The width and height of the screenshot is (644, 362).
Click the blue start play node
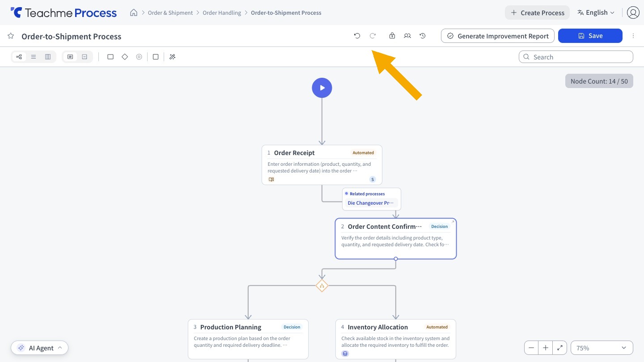(x=322, y=88)
